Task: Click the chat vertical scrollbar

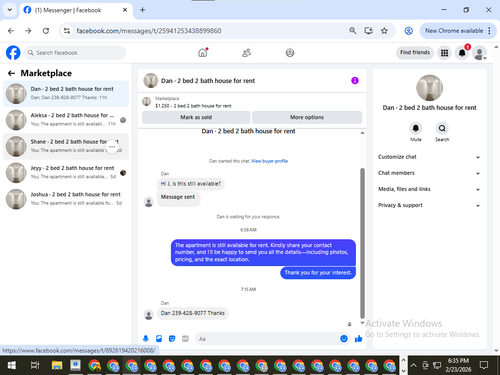Action: tap(362, 243)
